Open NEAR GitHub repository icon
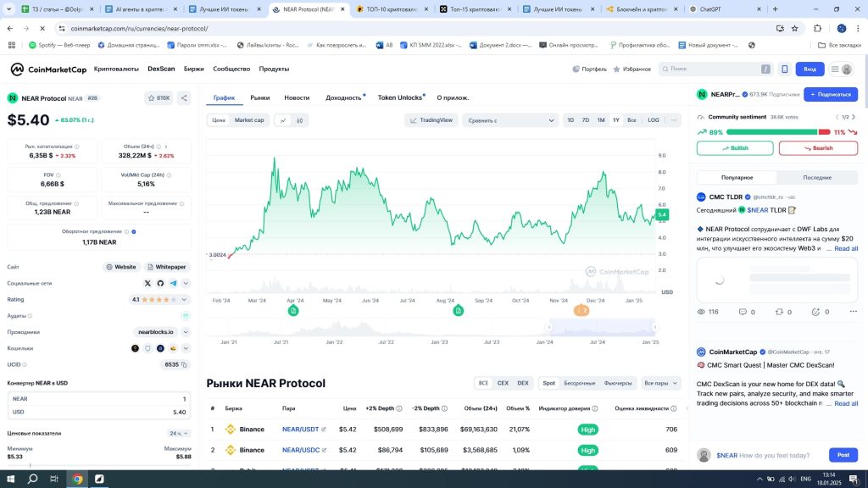The width and height of the screenshot is (868, 488). pyautogui.click(x=160, y=283)
